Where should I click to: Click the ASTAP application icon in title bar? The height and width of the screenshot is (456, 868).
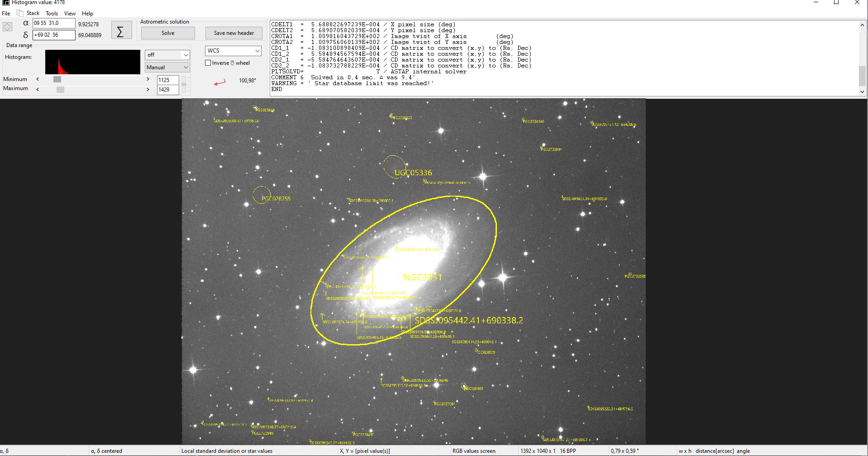[5, 2]
